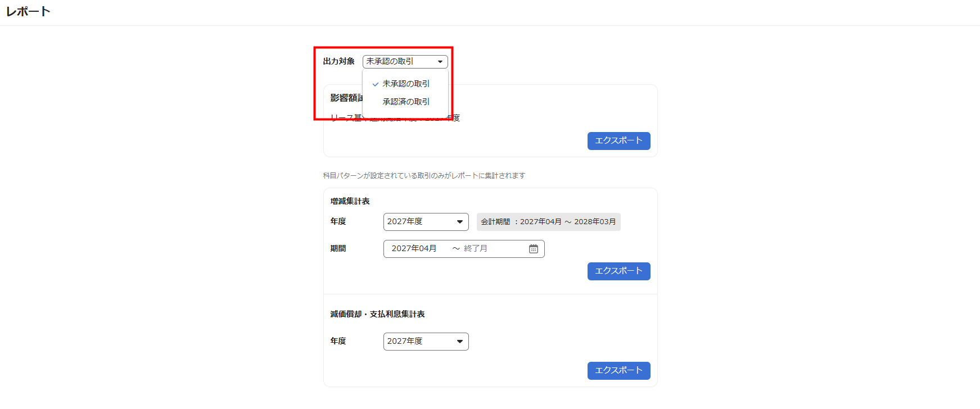Click the 科目パターン note text
980x409 pixels.
[x=424, y=176]
